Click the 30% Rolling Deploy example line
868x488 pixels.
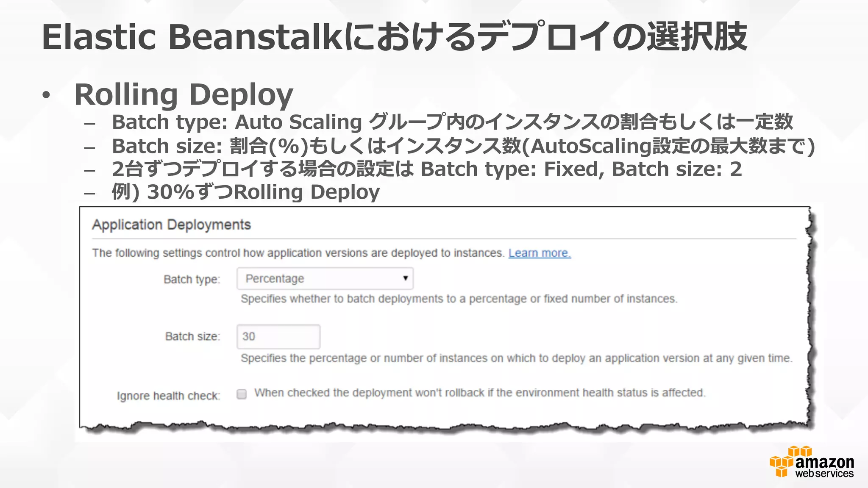(245, 192)
